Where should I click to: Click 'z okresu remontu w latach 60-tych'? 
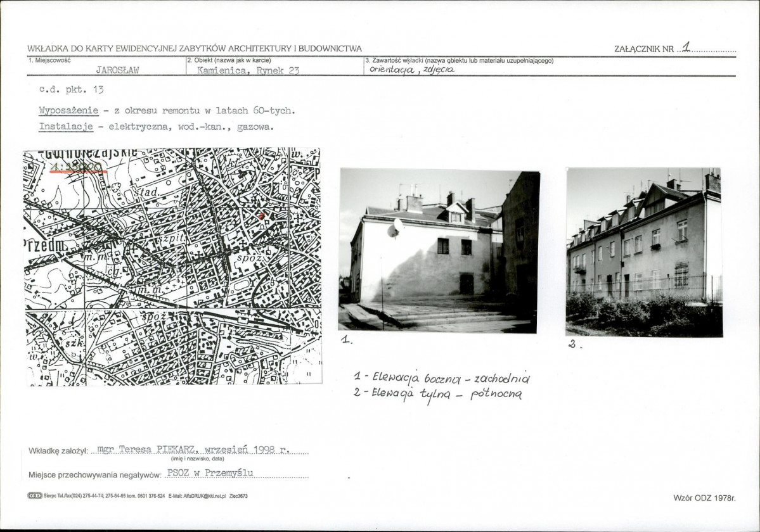click(205, 111)
